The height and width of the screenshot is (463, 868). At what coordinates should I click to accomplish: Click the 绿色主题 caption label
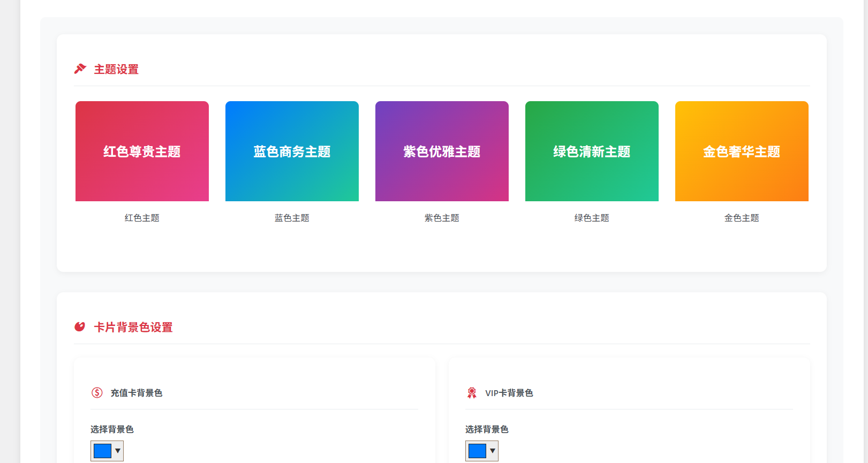592,218
